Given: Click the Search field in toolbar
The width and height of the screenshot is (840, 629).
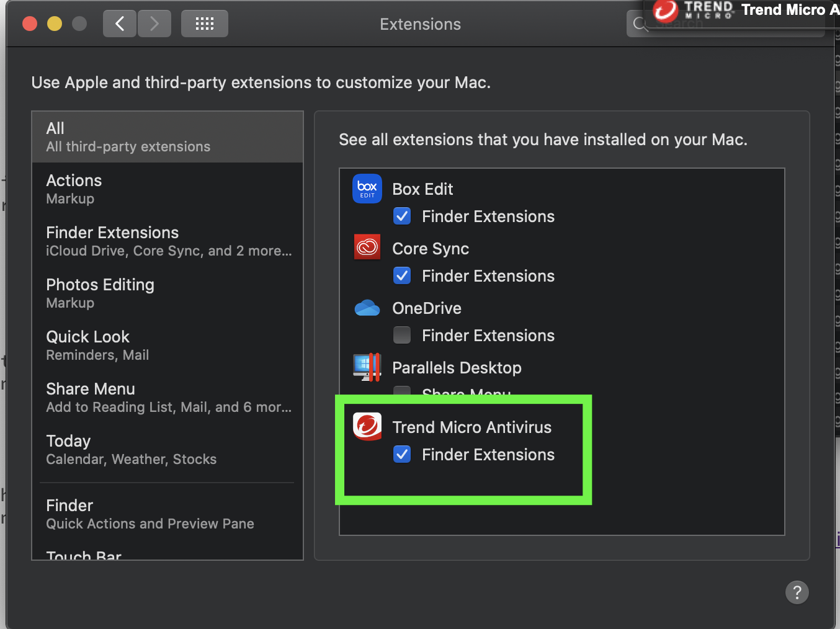Looking at the screenshot, I should [726, 24].
